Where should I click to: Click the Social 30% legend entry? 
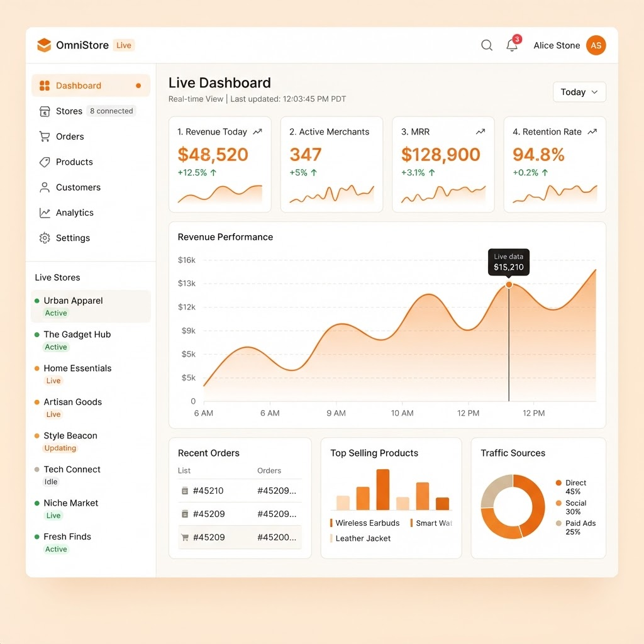571,508
